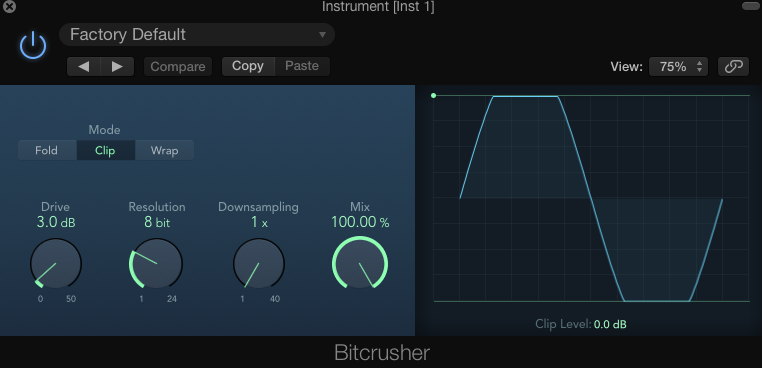This screenshot has width=762, height=368.
Task: Copy the current plugin settings
Action: pyautogui.click(x=248, y=66)
